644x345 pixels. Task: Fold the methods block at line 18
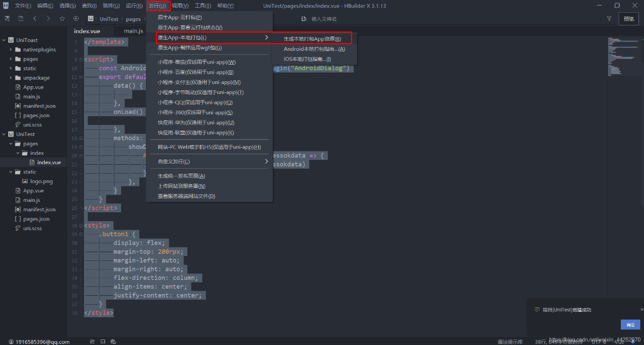click(82, 138)
